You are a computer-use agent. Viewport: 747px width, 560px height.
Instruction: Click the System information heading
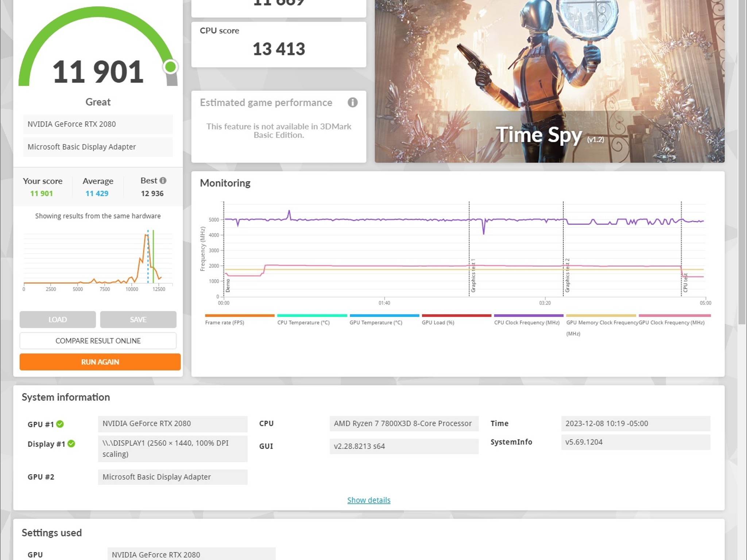[66, 397]
